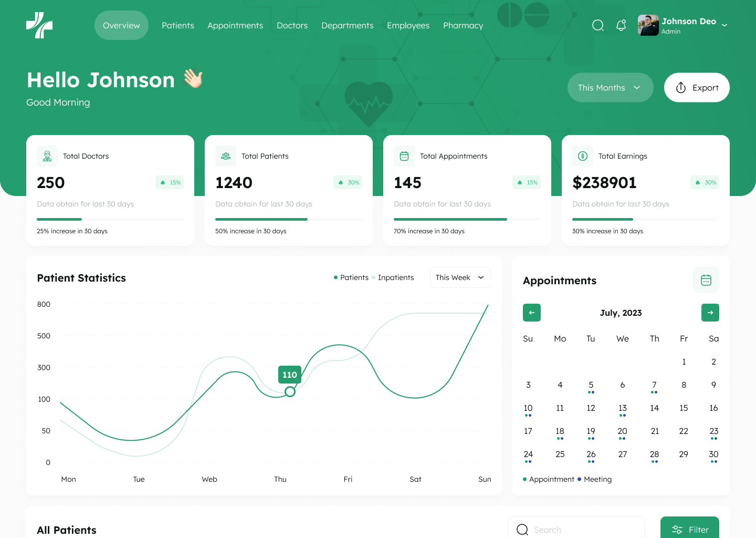Screen dimensions: 756x538
Task: Open the This Week dropdown on Patient Statistics
Action: (x=460, y=277)
